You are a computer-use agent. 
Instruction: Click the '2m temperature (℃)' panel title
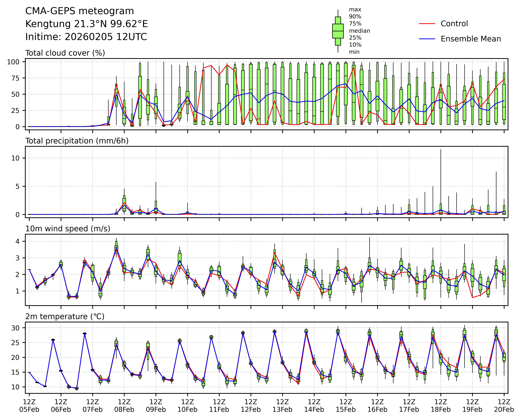(65, 316)
